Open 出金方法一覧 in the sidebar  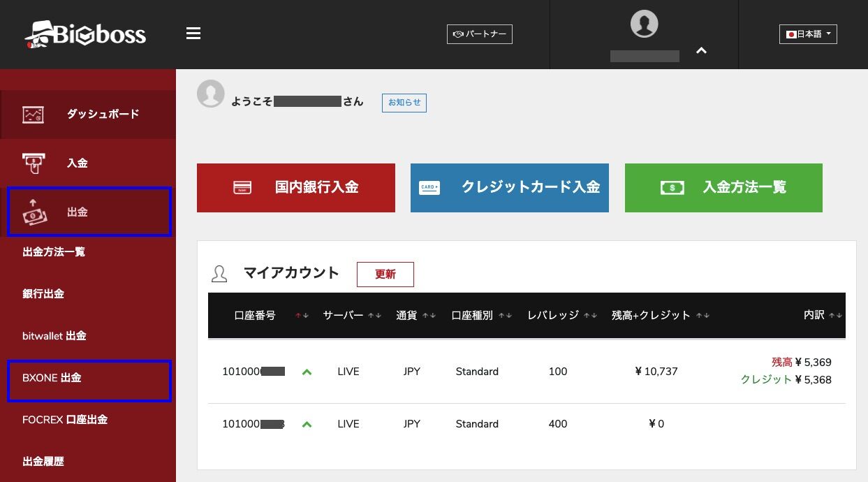(x=54, y=251)
